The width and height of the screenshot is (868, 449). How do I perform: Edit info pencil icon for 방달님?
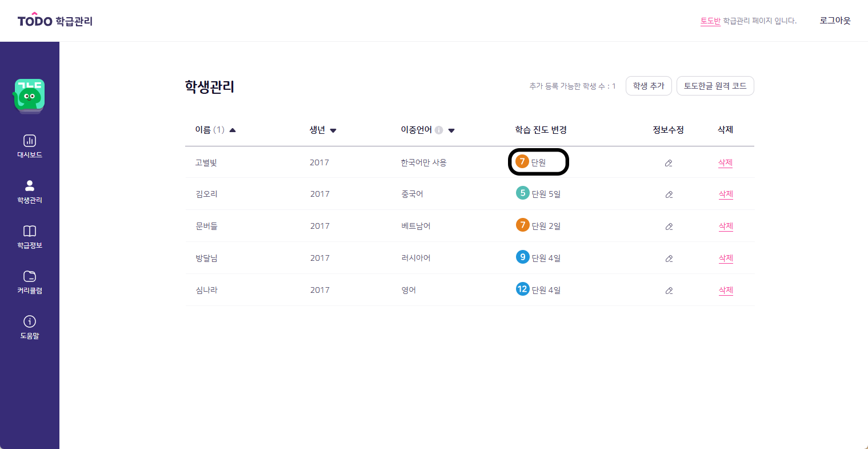(669, 259)
